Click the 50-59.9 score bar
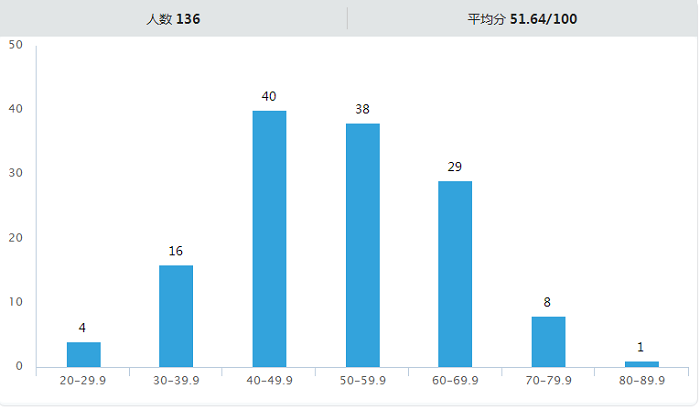Viewport: 700px width, 410px height. point(362,245)
